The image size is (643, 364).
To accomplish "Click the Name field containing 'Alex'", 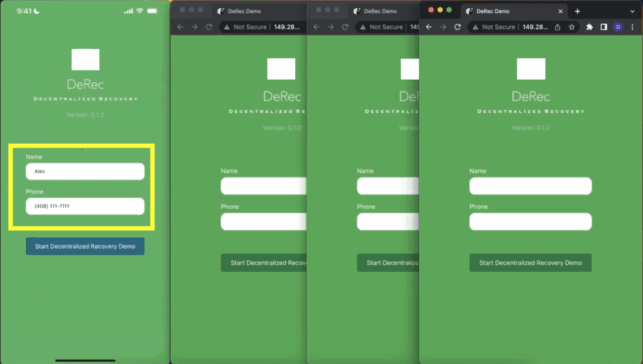I will point(85,171).
